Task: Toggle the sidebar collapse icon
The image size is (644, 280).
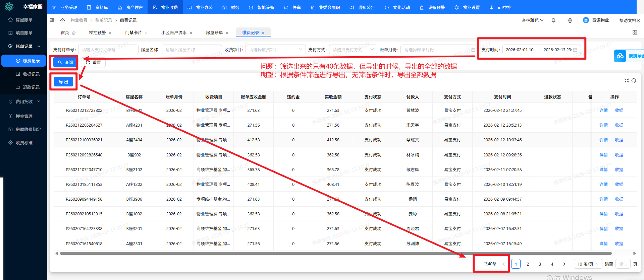Action: tap(52, 20)
